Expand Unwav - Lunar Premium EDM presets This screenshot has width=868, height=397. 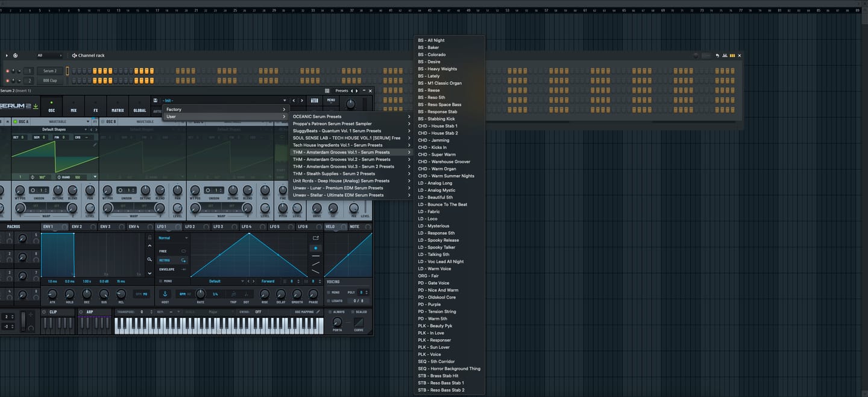click(351, 188)
